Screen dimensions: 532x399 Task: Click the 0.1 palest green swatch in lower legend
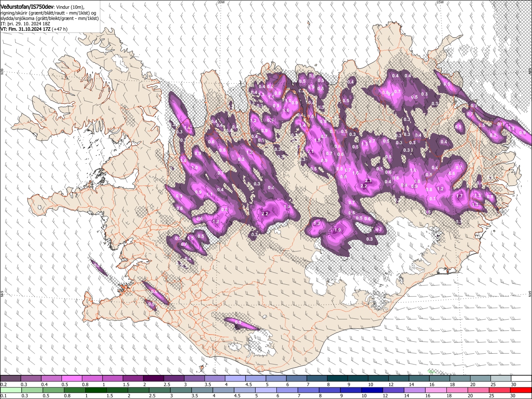pyautogui.click(x=11, y=390)
